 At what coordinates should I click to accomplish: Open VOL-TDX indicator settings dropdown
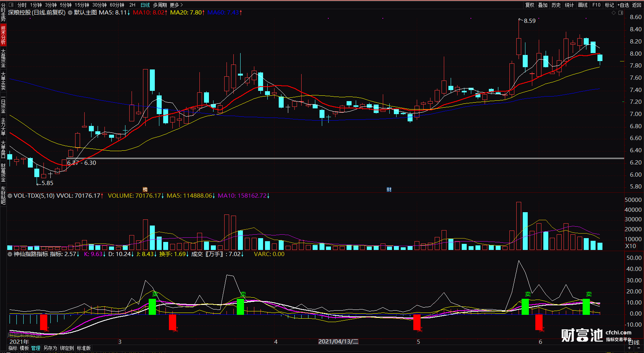tap(10, 196)
